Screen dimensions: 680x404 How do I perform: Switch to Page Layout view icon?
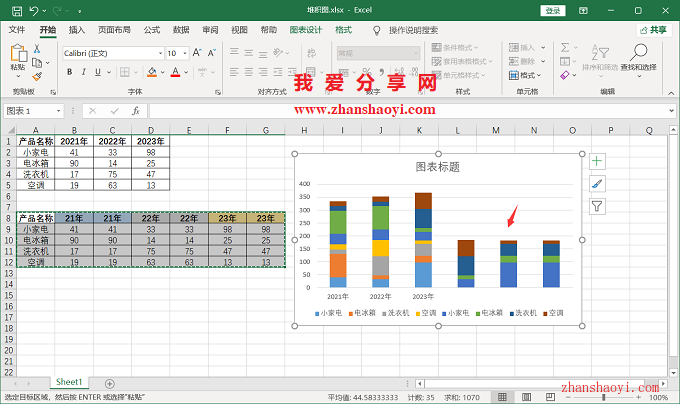point(526,397)
